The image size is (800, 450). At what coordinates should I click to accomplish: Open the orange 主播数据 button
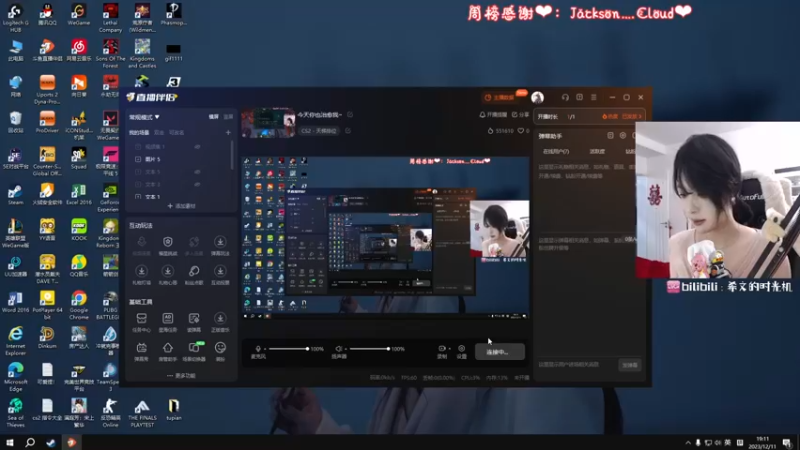502,97
